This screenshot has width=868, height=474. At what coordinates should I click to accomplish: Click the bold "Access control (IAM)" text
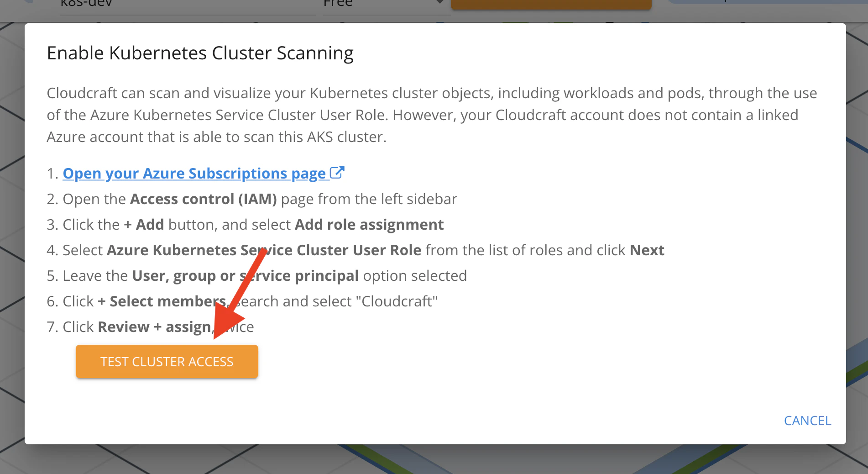point(204,199)
